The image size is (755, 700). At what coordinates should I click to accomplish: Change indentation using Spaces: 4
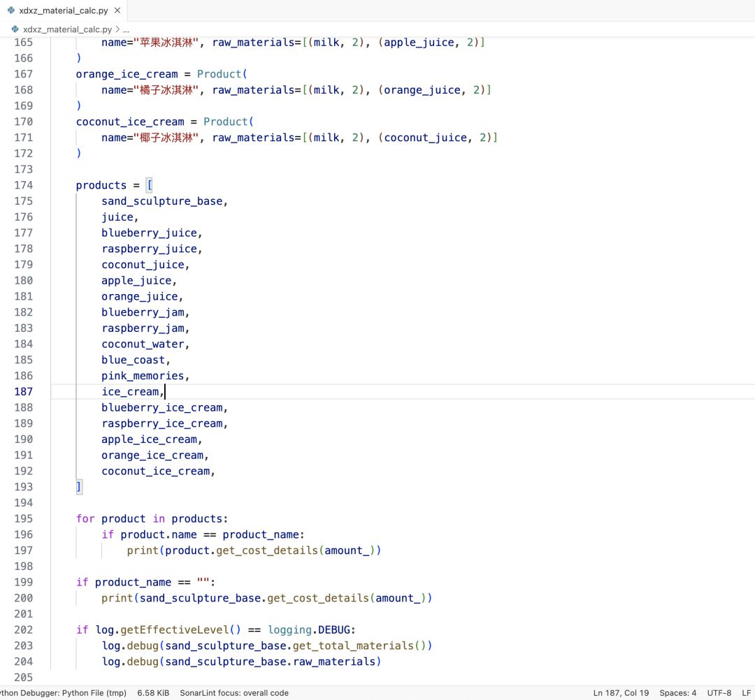pos(677,693)
